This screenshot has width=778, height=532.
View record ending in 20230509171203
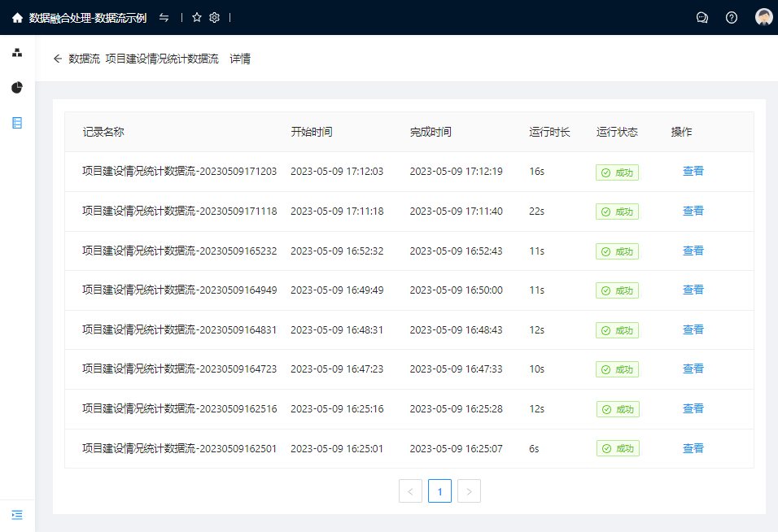tap(693, 172)
